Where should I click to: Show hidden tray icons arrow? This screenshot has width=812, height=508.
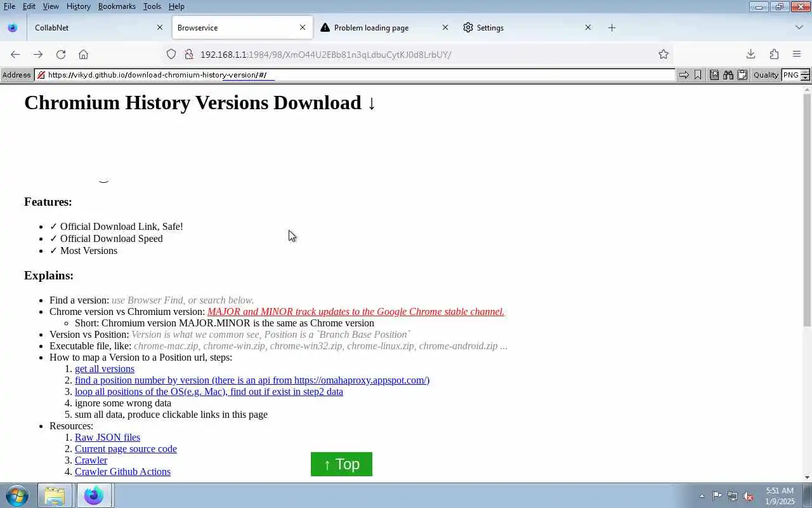point(702,497)
